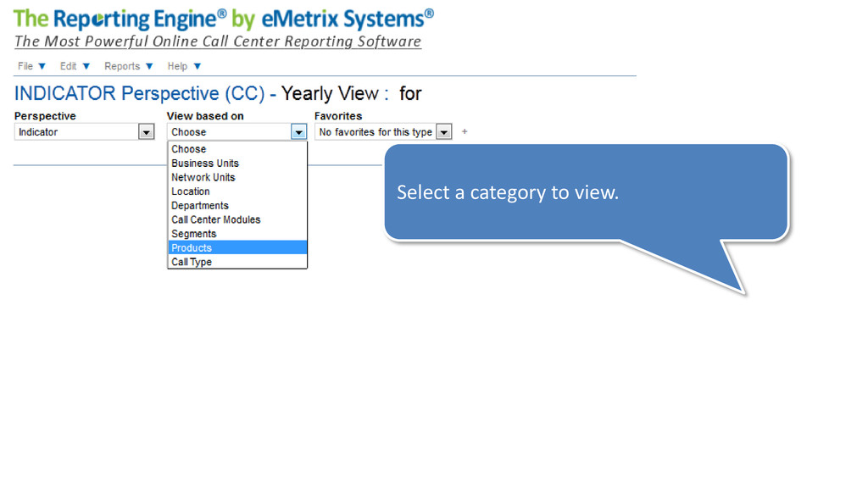
Task: Click the plus icon beside Favorites dropdown
Action: pos(465,131)
